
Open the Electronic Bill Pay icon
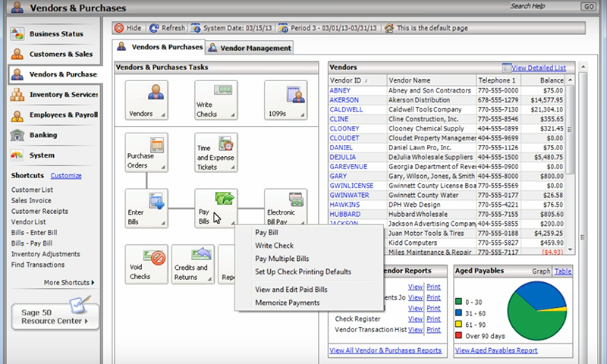point(285,208)
